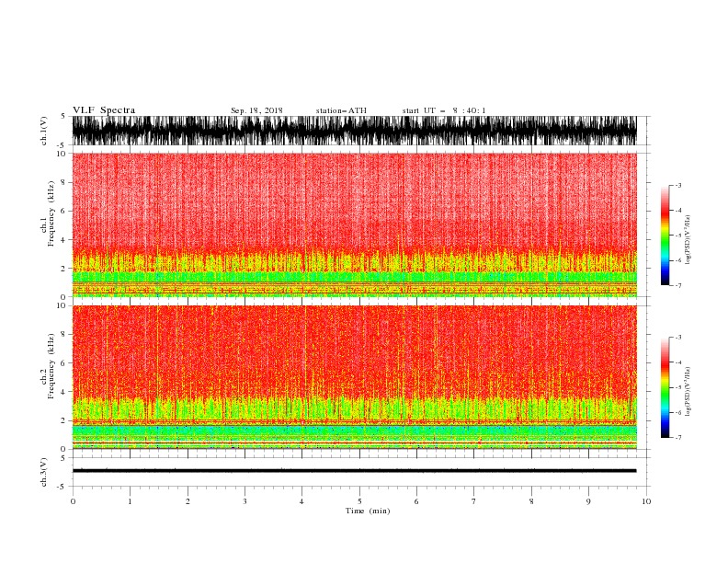
Task: Click the -5 tick on ch.3(V) axis
Action: coord(62,487)
